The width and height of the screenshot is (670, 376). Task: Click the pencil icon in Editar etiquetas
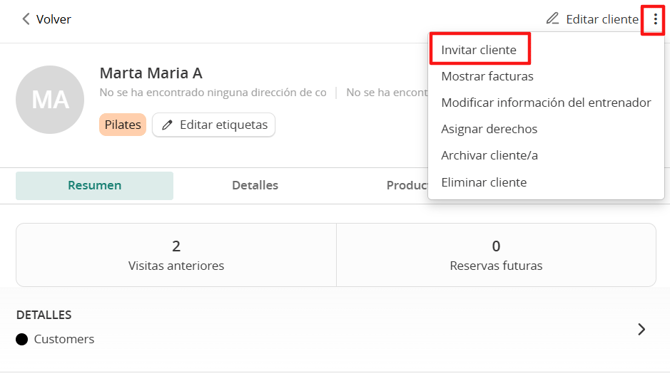(x=167, y=125)
